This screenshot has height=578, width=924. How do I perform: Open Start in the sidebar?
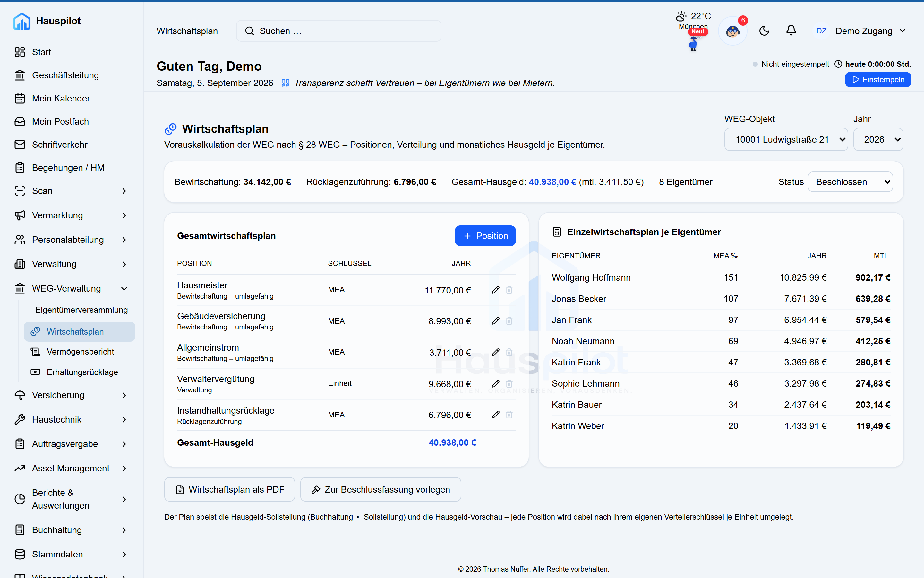pyautogui.click(x=71, y=52)
